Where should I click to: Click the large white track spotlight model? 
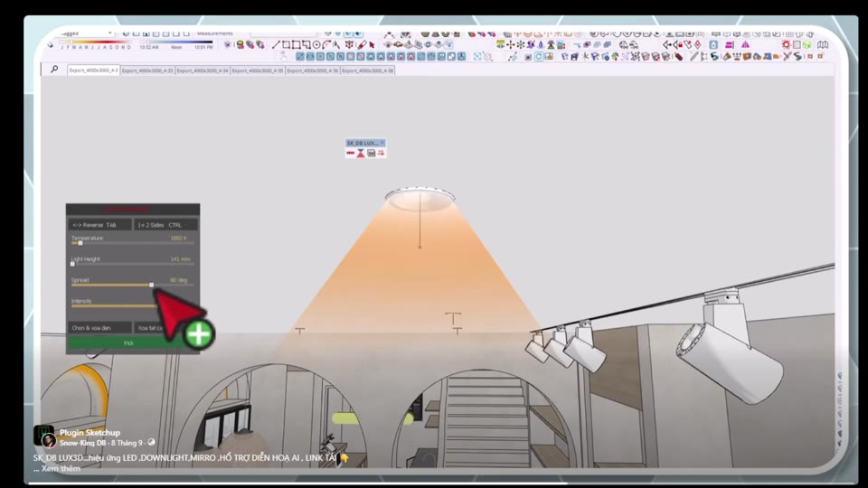(730, 346)
